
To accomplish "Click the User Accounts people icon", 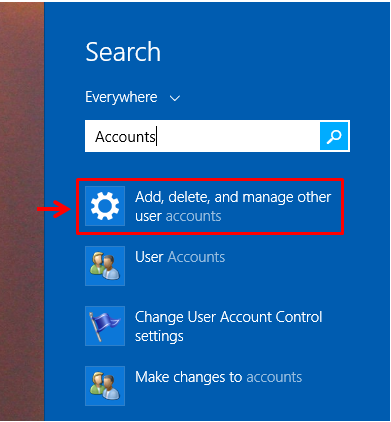I will [105, 266].
